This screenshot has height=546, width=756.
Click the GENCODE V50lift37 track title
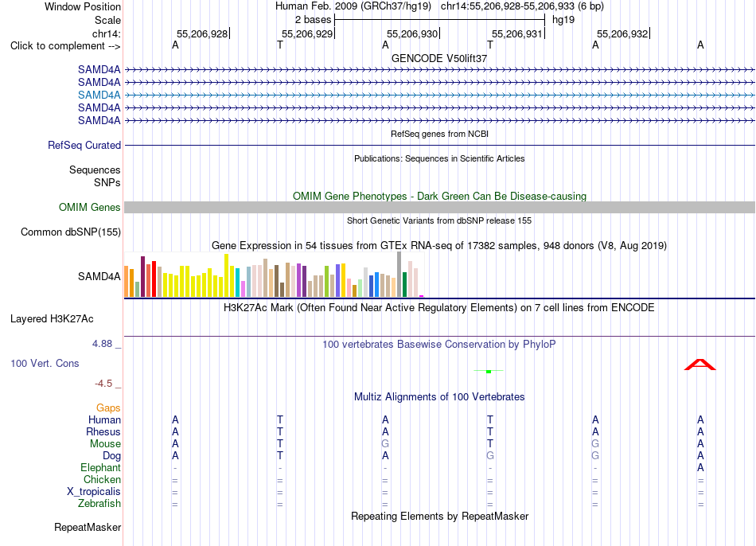pos(439,58)
